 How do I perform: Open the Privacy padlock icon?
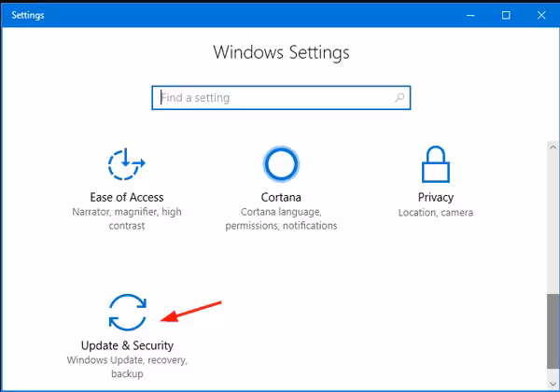[x=435, y=165]
